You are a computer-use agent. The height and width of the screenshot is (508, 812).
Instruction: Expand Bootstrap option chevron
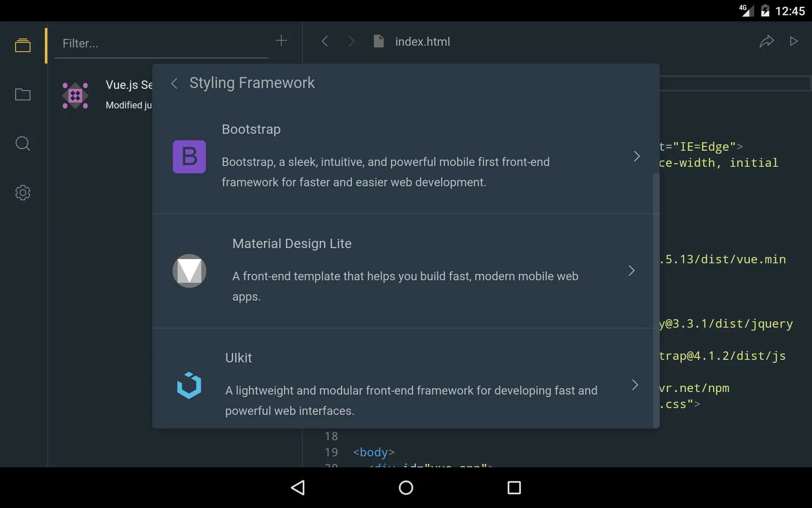click(x=636, y=156)
